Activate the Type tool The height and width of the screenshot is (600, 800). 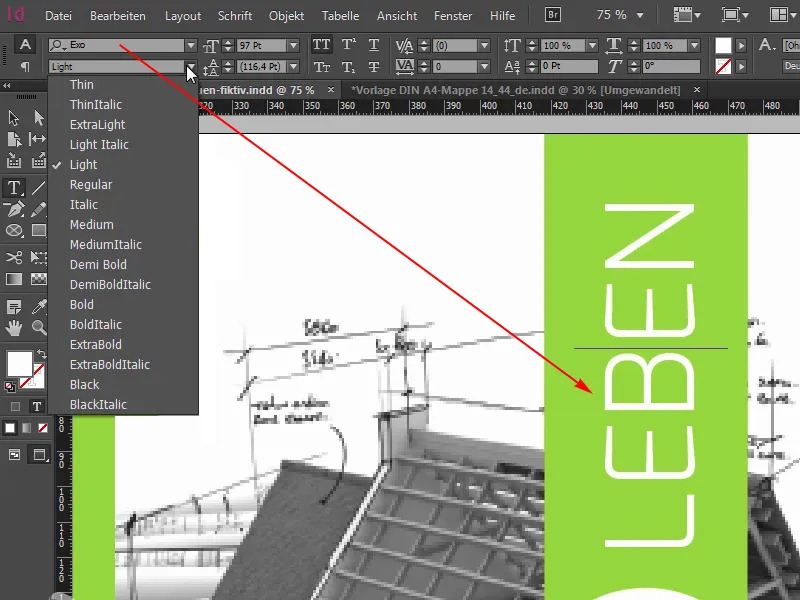14,188
